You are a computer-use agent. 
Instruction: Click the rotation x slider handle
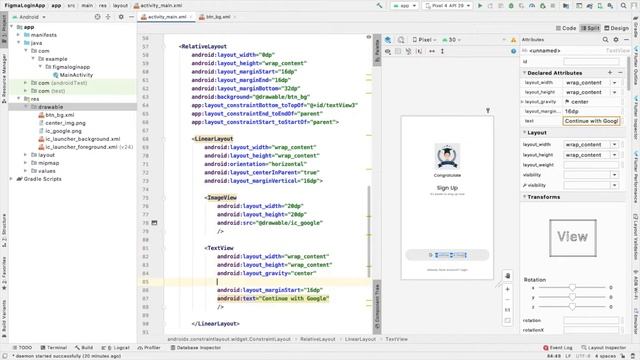click(572, 288)
